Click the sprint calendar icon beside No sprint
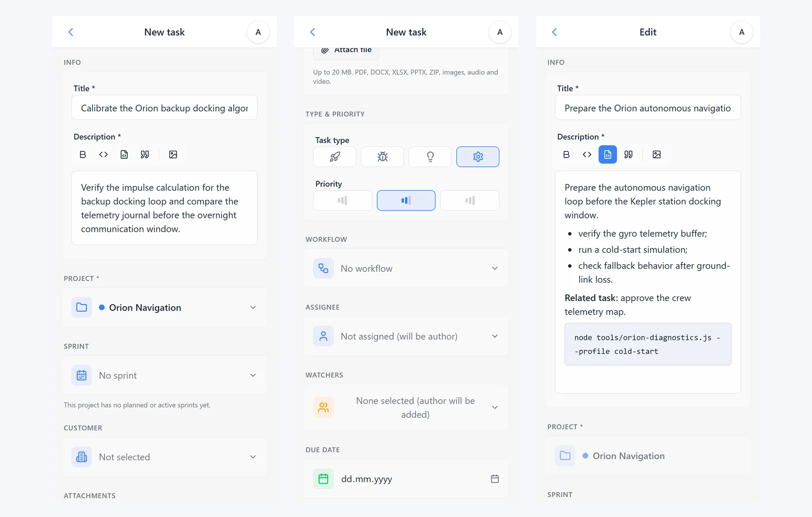The height and width of the screenshot is (517, 812). pyautogui.click(x=82, y=375)
